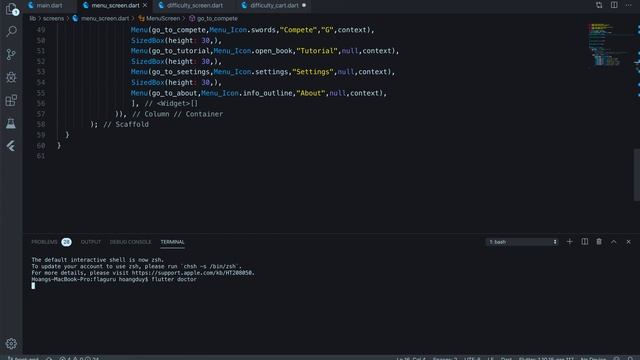Open the bash terminal selector dropdown
640x360 pixels.
pos(522,242)
